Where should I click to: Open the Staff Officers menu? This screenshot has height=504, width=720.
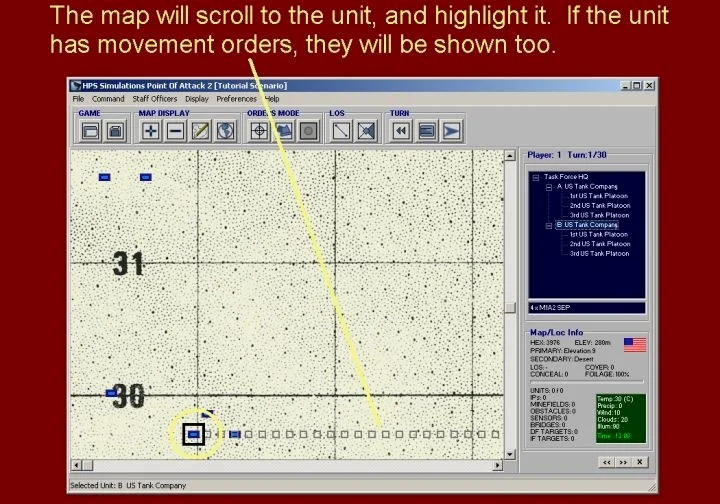pos(155,99)
